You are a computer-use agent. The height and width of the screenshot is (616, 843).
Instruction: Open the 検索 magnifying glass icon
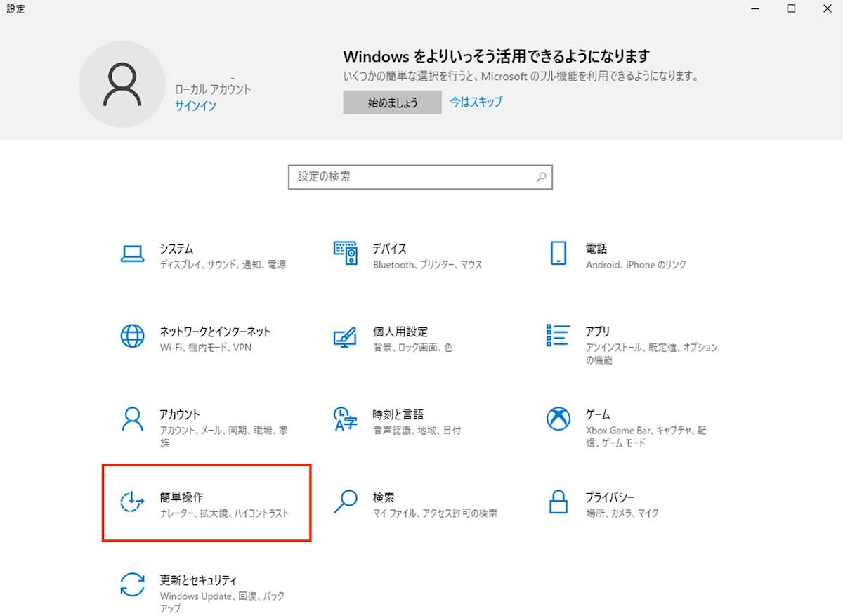[345, 502]
